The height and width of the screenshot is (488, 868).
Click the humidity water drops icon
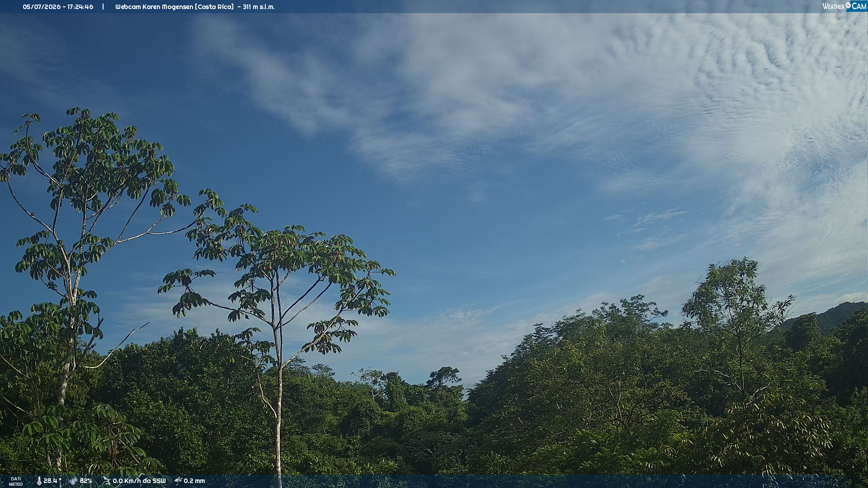[x=73, y=481]
